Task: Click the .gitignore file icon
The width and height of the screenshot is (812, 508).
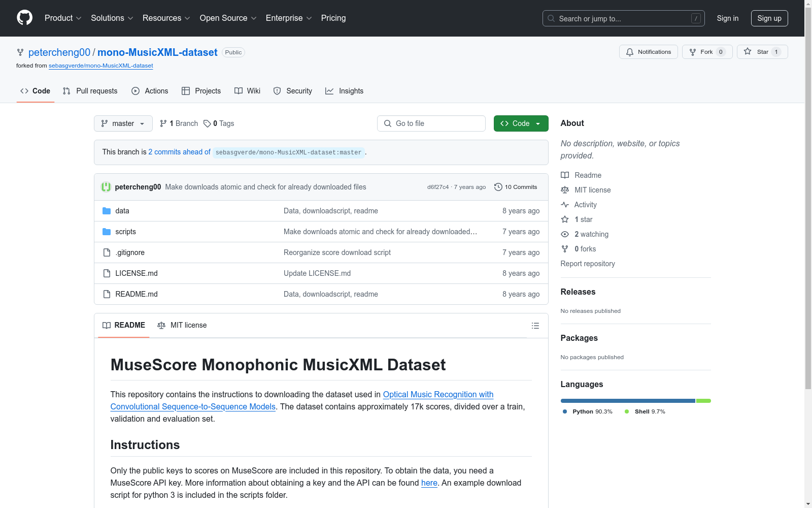Action: click(x=107, y=252)
